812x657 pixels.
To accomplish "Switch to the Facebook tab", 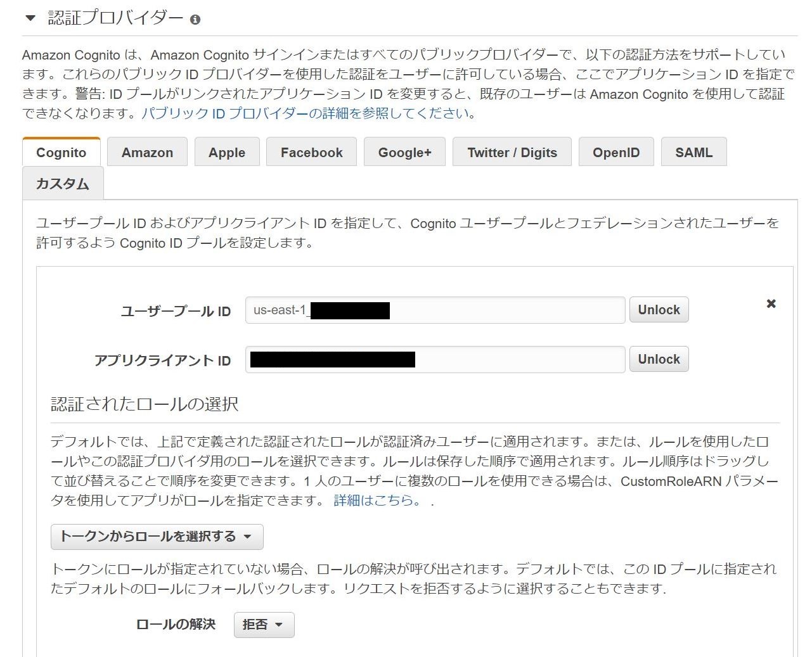I will pyautogui.click(x=311, y=153).
